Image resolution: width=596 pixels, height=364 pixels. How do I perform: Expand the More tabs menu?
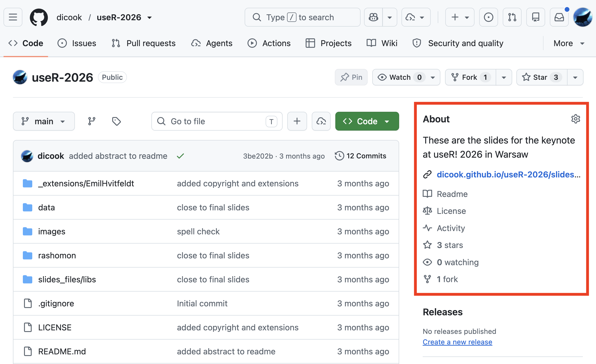569,43
